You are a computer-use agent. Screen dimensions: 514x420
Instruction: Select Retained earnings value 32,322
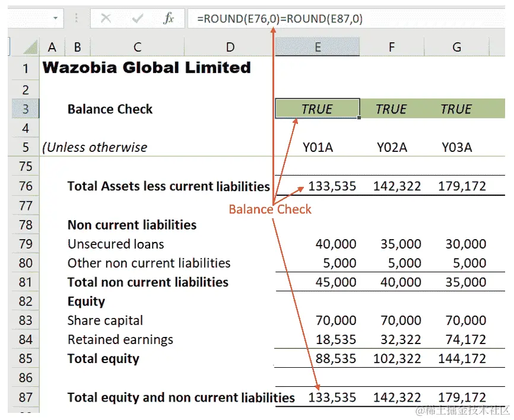tap(401, 340)
